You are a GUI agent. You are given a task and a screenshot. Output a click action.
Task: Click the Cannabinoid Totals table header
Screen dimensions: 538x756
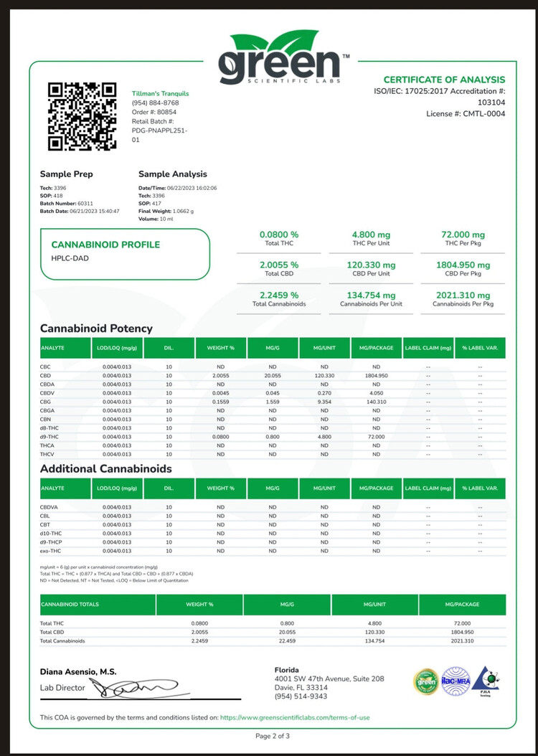point(70,604)
